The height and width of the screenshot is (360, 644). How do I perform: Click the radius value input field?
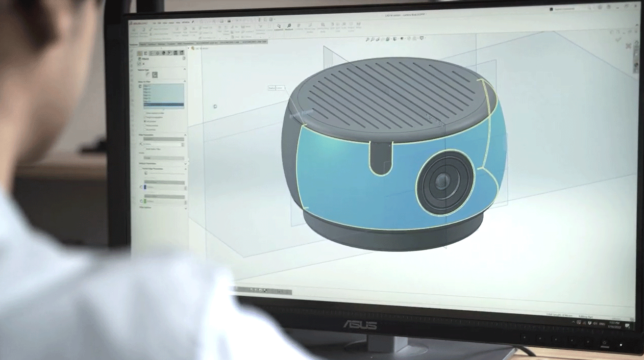pos(162,144)
